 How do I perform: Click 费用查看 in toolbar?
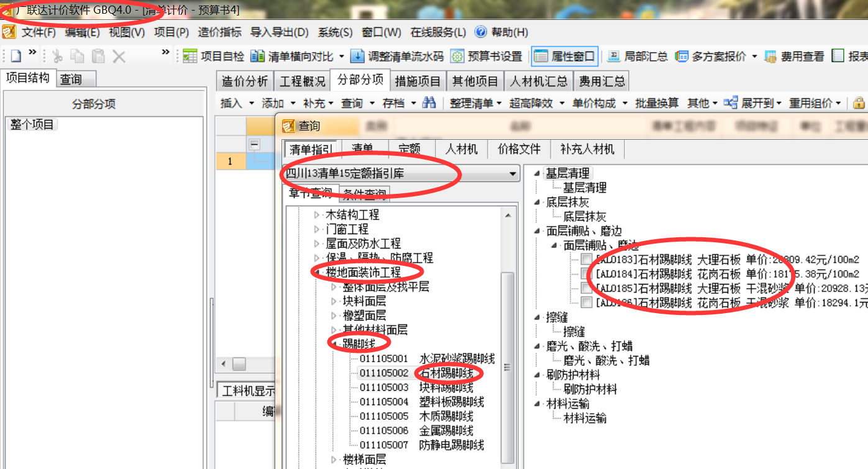(x=794, y=57)
